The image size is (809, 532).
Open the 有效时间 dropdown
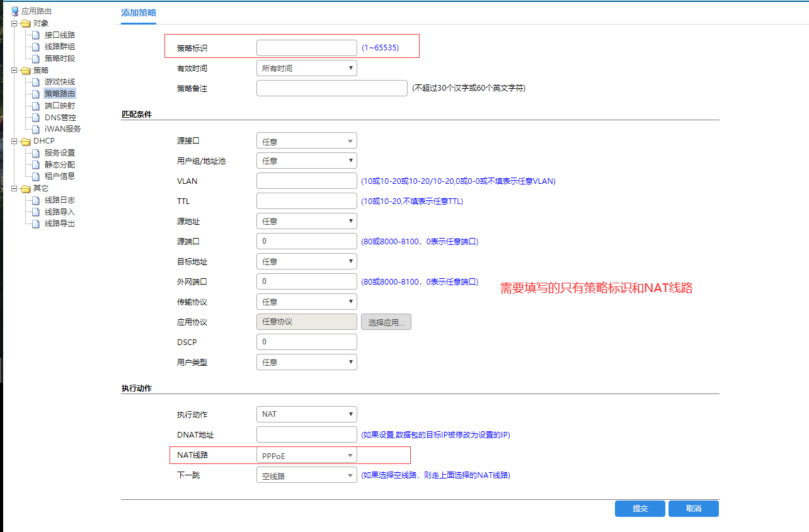click(307, 68)
